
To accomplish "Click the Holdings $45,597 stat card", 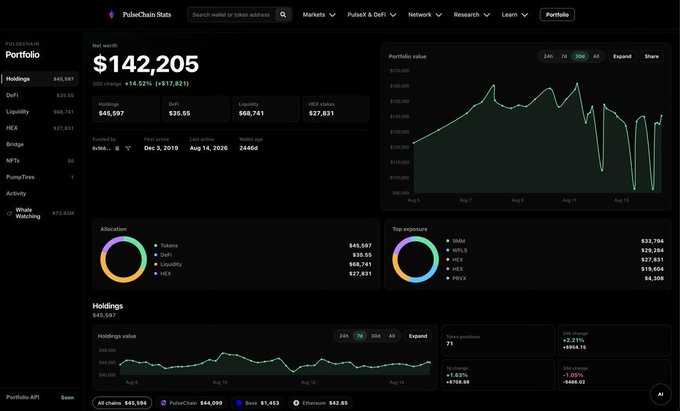I will [126, 109].
